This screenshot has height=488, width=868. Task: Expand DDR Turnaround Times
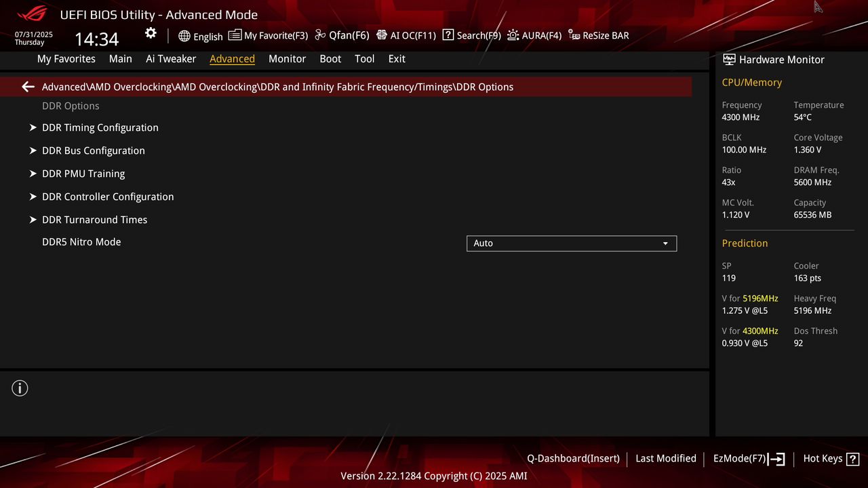(94, 220)
